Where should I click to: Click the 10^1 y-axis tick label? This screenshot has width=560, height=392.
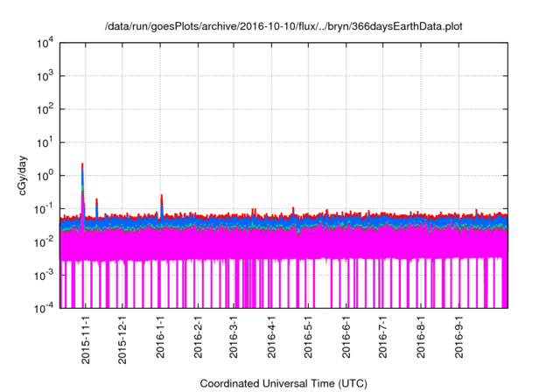pyautogui.click(x=46, y=142)
